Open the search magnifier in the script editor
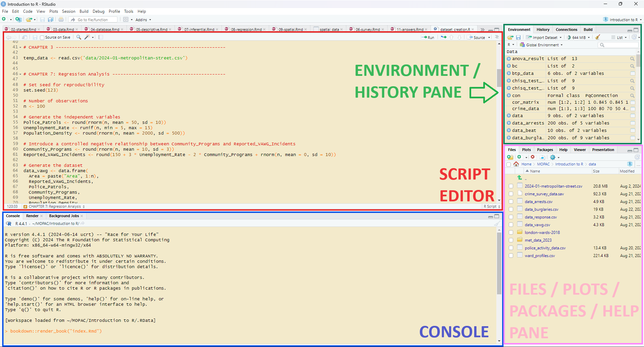Screen dimensions: 644x347 pyautogui.click(x=79, y=37)
